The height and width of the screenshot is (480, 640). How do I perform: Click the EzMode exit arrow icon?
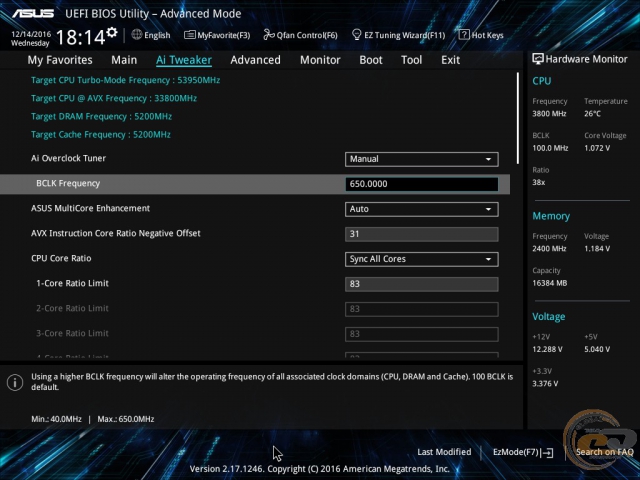(x=547, y=452)
